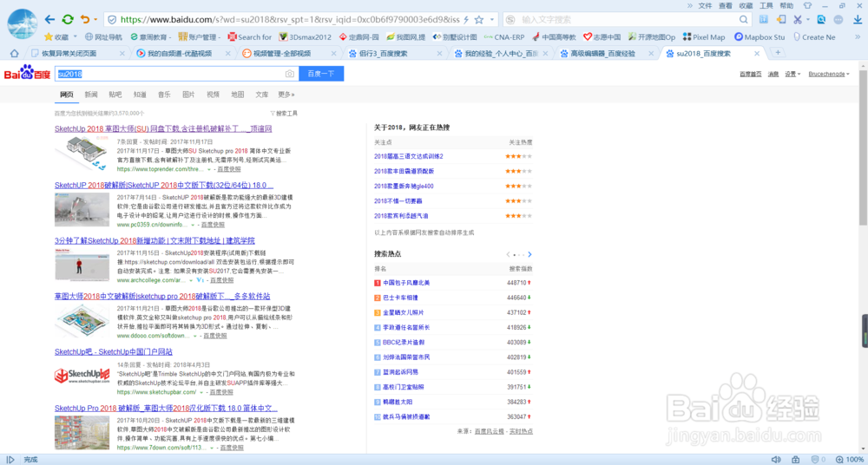Open the new tab plus button
Viewport: 868px width, 465px height.
point(778,53)
